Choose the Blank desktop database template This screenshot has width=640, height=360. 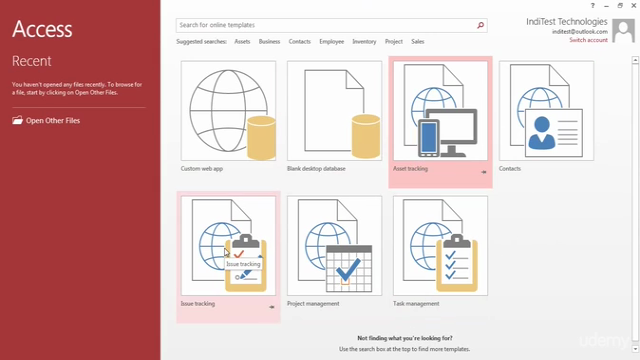(334, 111)
